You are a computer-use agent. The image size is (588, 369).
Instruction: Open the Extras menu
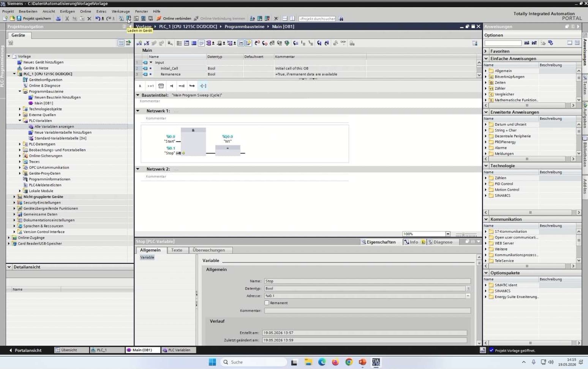pyautogui.click(x=101, y=11)
